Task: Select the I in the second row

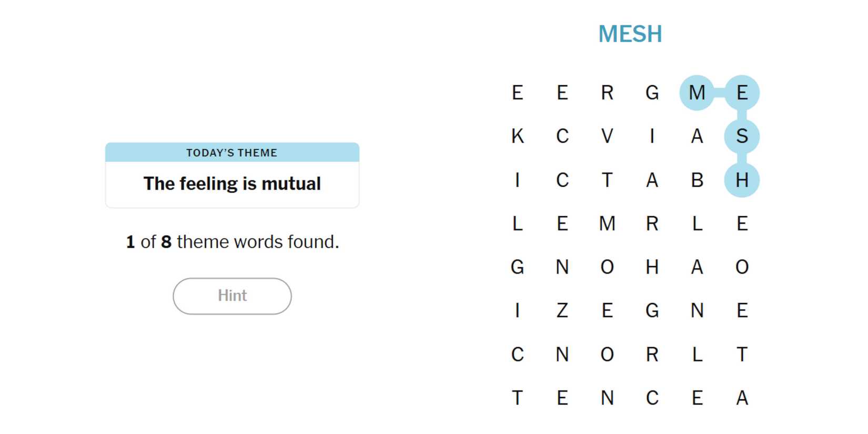Action: click(652, 136)
